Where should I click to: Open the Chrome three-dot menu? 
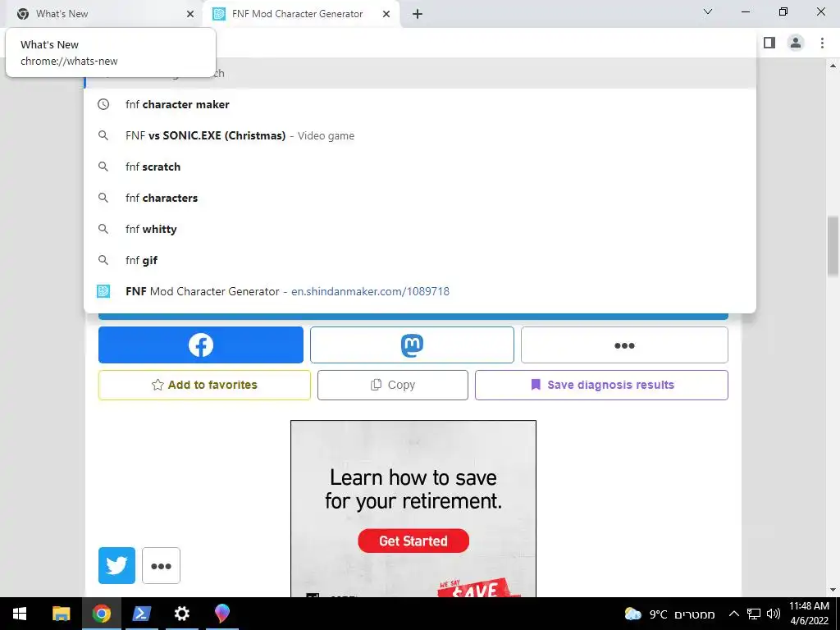(x=822, y=43)
